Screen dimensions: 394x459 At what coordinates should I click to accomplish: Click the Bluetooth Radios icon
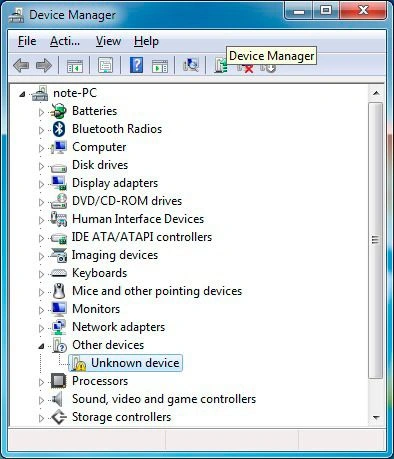tap(59, 129)
